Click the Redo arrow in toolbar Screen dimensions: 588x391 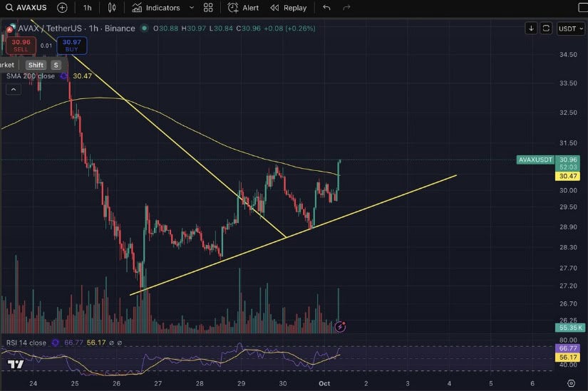pos(347,8)
